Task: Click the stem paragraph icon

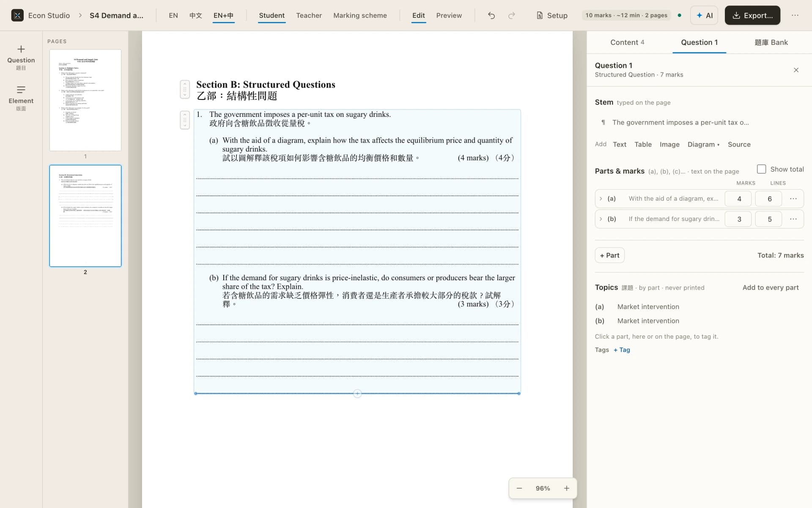Action: [603, 122]
